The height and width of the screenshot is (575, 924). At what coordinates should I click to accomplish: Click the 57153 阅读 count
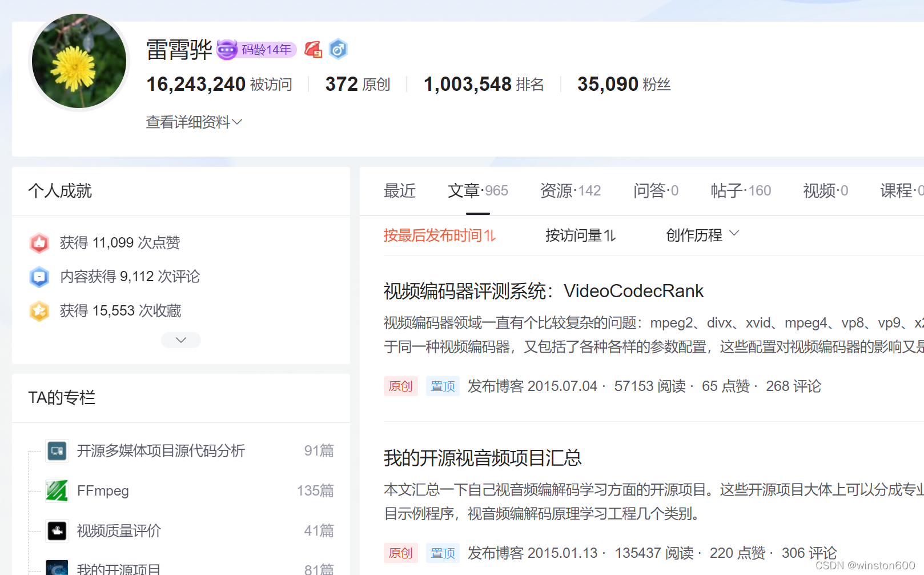tap(650, 386)
